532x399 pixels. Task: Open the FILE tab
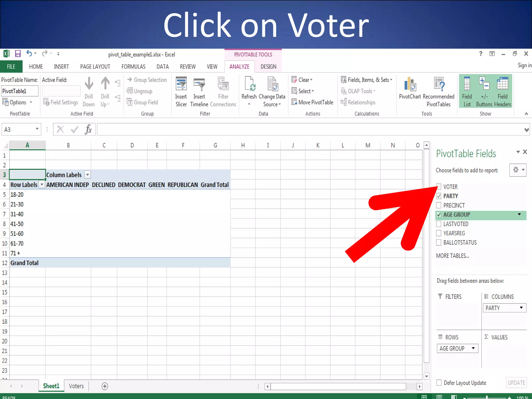coord(11,66)
